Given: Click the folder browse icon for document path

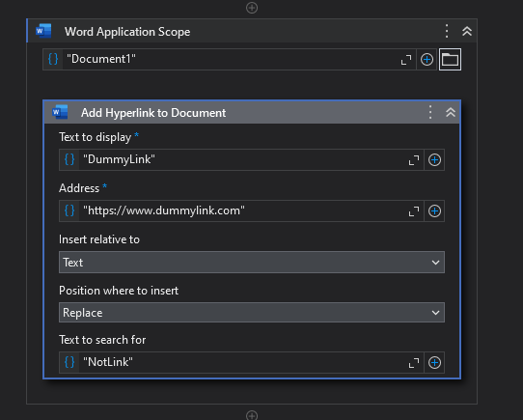Looking at the screenshot, I should point(450,60).
